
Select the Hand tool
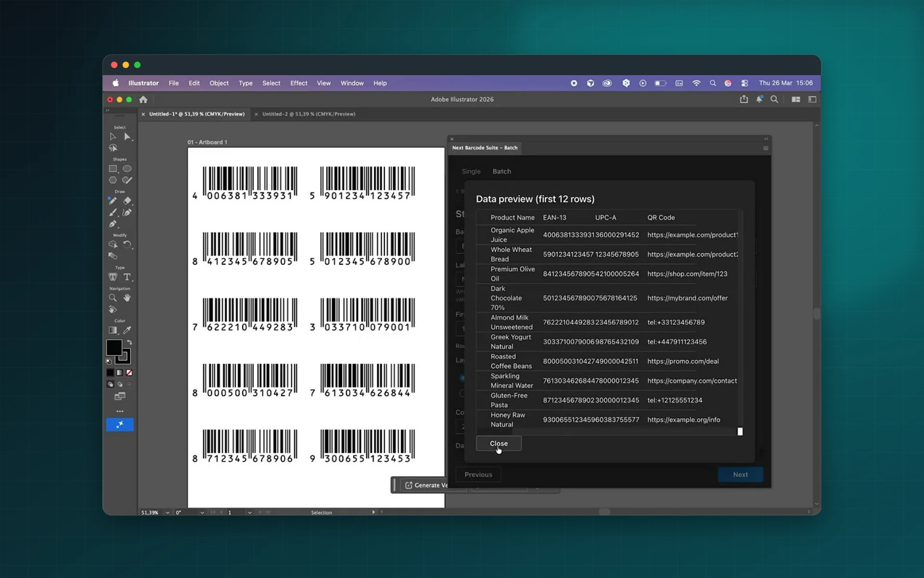pyautogui.click(x=127, y=298)
